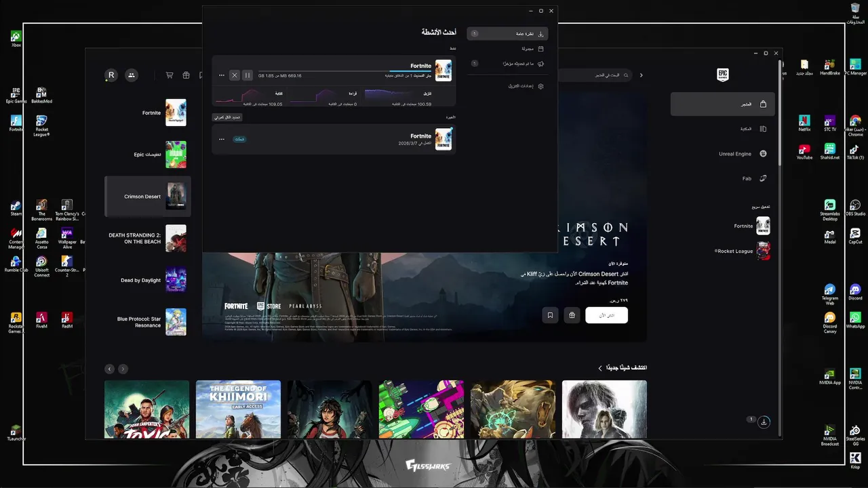The width and height of the screenshot is (868, 488).
Task: Select Blue Protocol: Star Resonance in featured list
Action: [x=148, y=322]
